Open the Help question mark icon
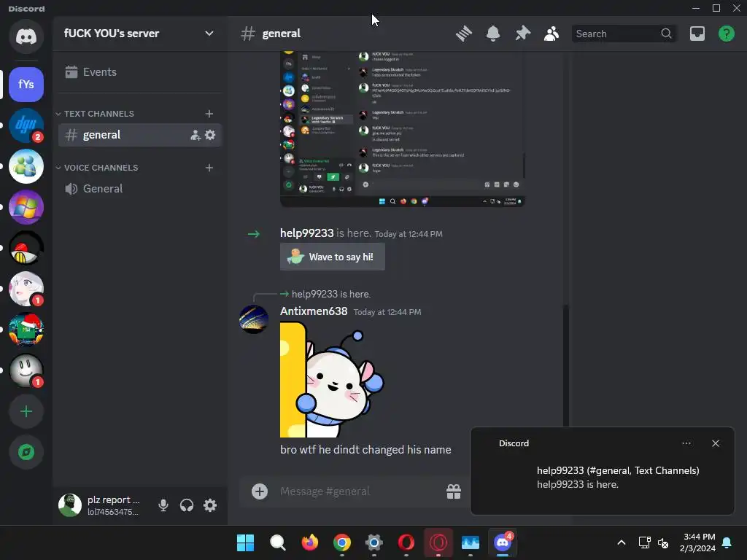 (727, 34)
